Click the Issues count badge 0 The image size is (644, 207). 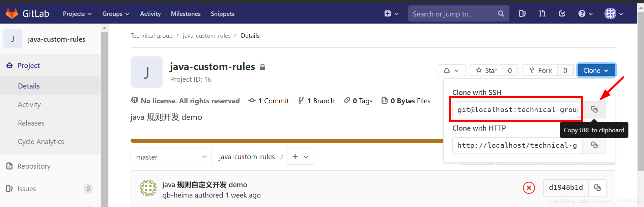88,188
